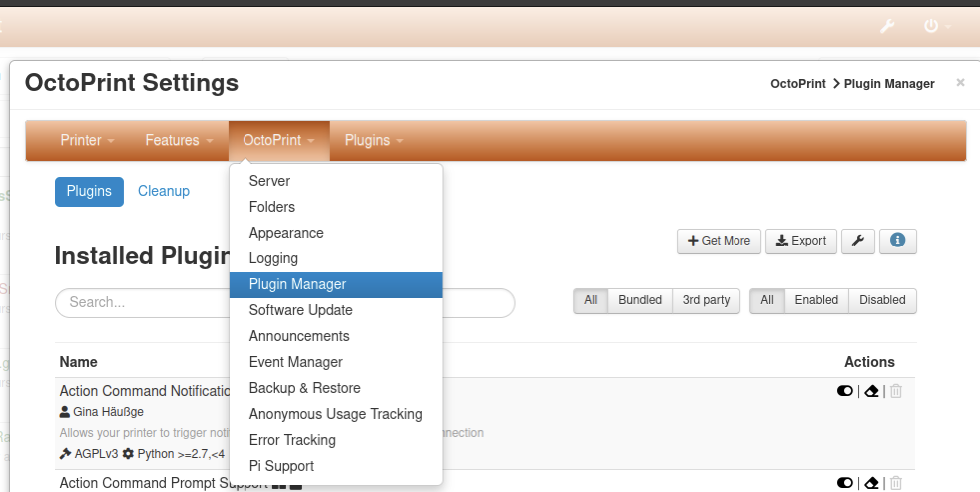Expand the Features dropdown menu

click(179, 140)
